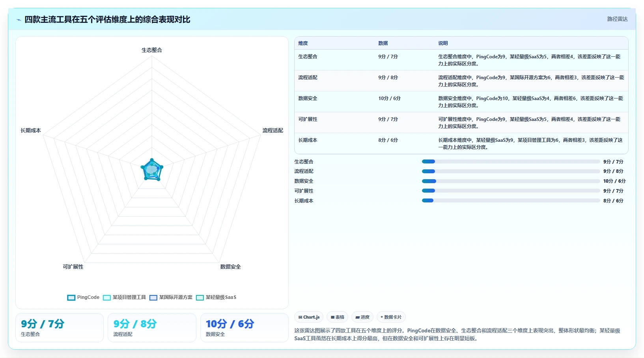Image resolution: width=644 pixels, height=358 pixels.
Task: Click the 数据安全 progress bar
Action: pos(511,181)
